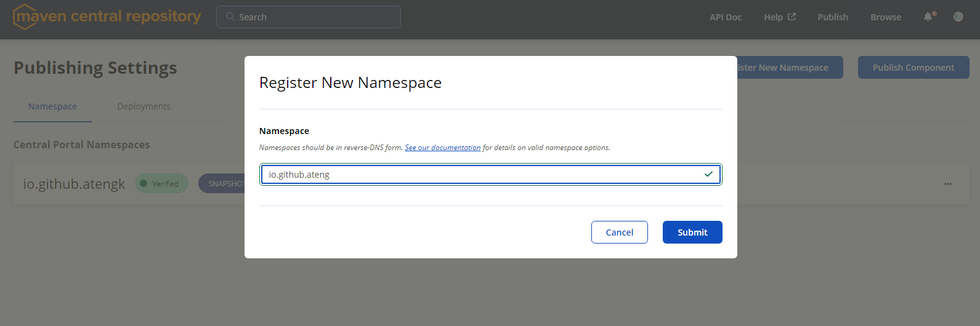
Task: Open API Doc from the header
Action: [x=725, y=17]
